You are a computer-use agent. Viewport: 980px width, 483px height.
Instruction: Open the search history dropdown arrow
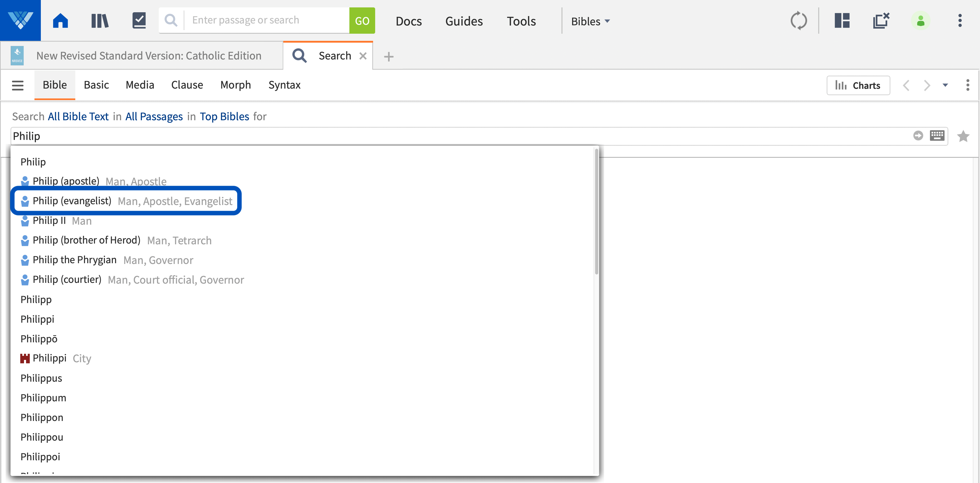pyautogui.click(x=945, y=85)
